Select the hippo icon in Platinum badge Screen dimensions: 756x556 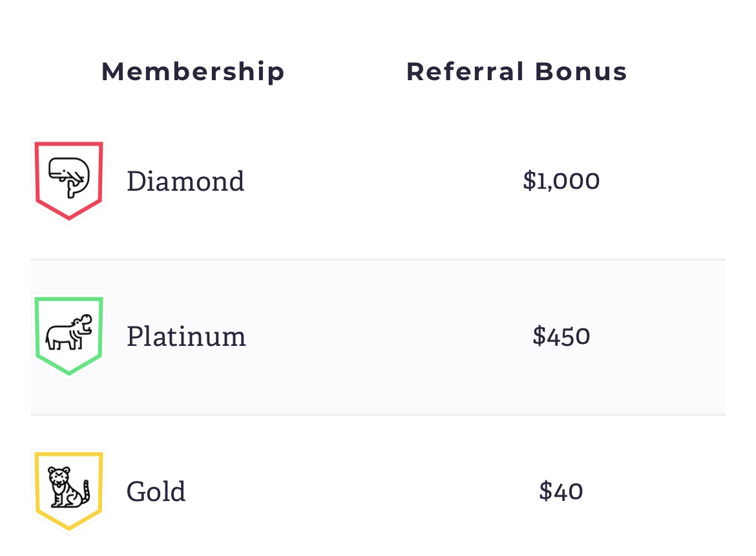69,332
